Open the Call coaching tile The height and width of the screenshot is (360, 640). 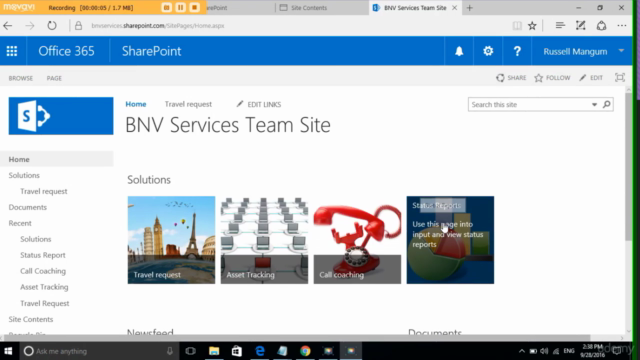(x=357, y=240)
